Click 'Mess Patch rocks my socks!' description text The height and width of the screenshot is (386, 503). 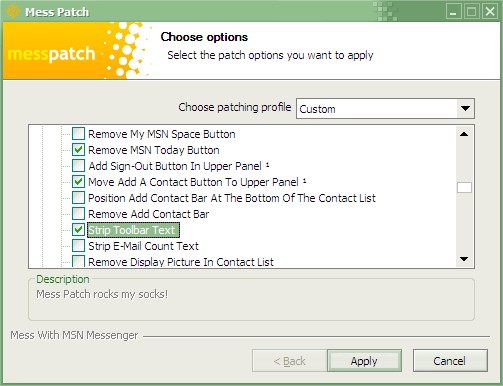click(x=102, y=294)
